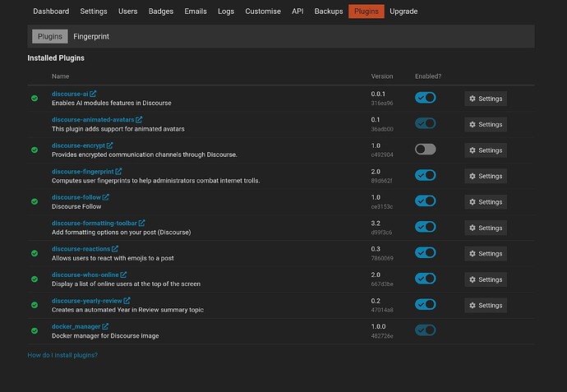Switch to the Emails tab

pos(196,12)
